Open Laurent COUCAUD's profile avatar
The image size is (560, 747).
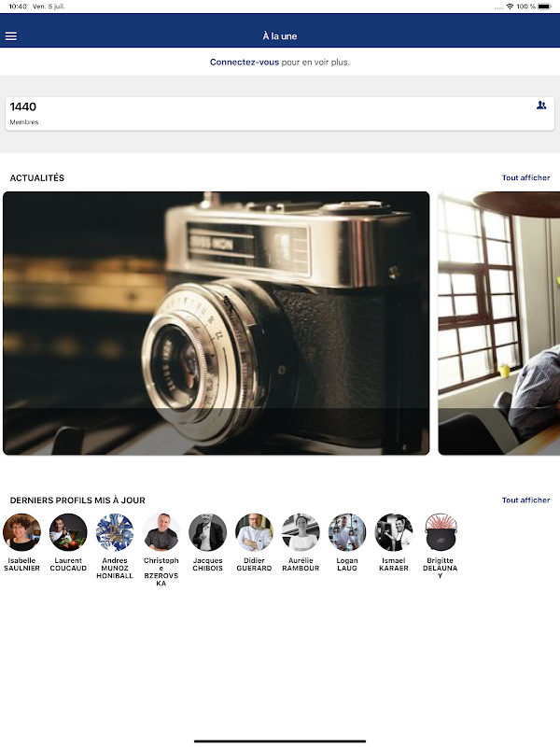click(x=68, y=532)
